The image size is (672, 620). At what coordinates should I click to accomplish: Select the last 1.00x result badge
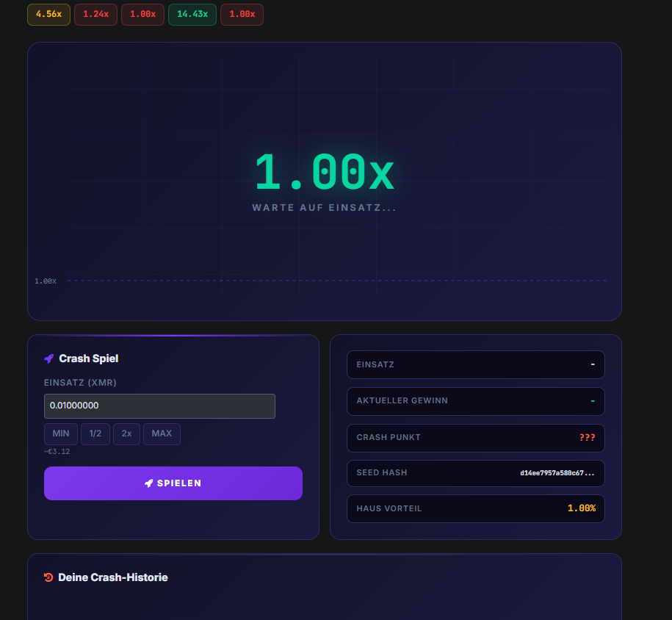[x=242, y=15]
